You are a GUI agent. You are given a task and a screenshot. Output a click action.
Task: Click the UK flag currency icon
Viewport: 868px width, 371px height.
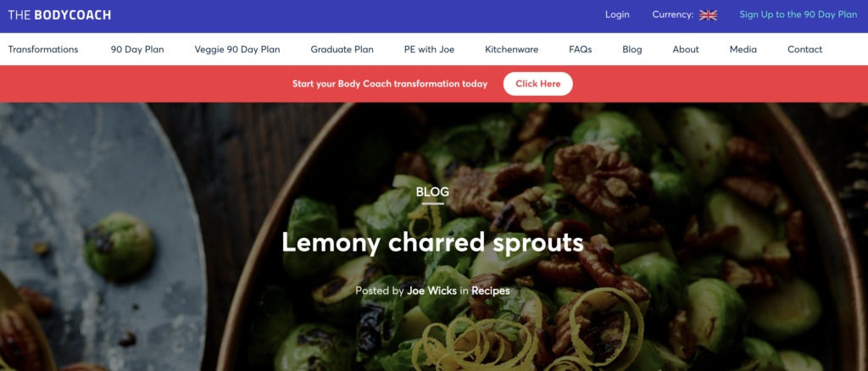point(708,15)
